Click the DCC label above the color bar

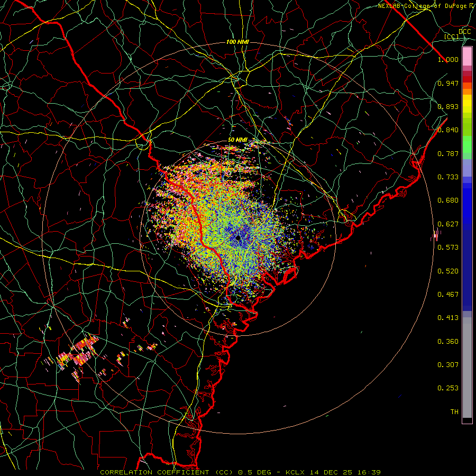click(x=465, y=32)
